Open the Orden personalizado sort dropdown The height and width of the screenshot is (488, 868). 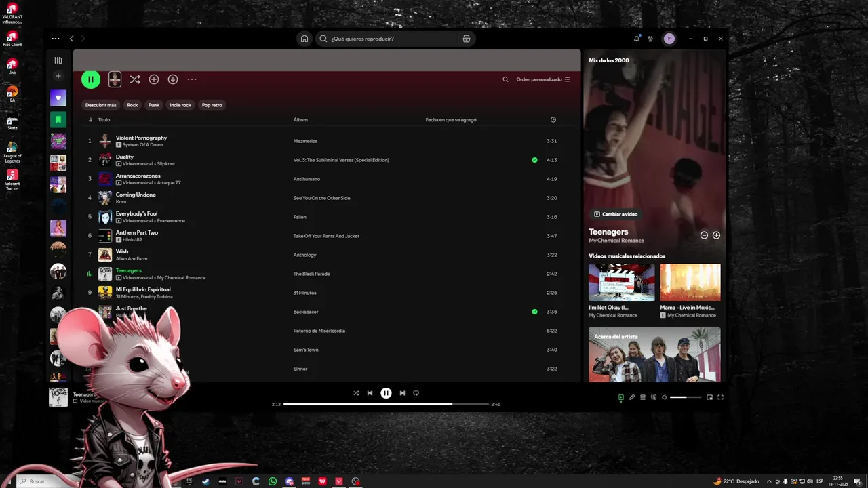click(543, 79)
